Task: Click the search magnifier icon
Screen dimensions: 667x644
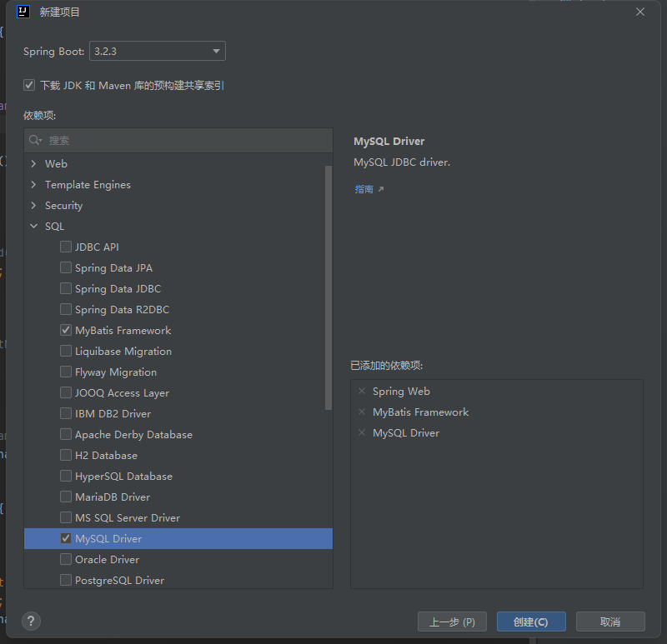Action: click(35, 140)
